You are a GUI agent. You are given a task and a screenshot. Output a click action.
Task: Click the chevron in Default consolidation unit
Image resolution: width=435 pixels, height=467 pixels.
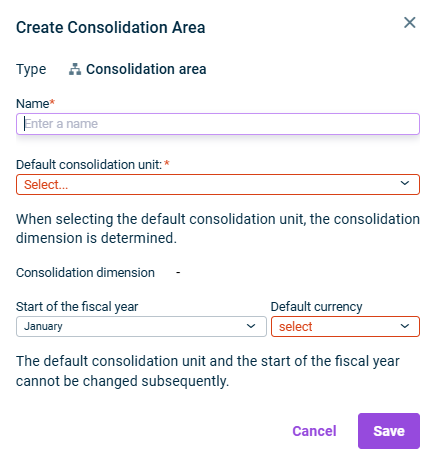point(405,183)
